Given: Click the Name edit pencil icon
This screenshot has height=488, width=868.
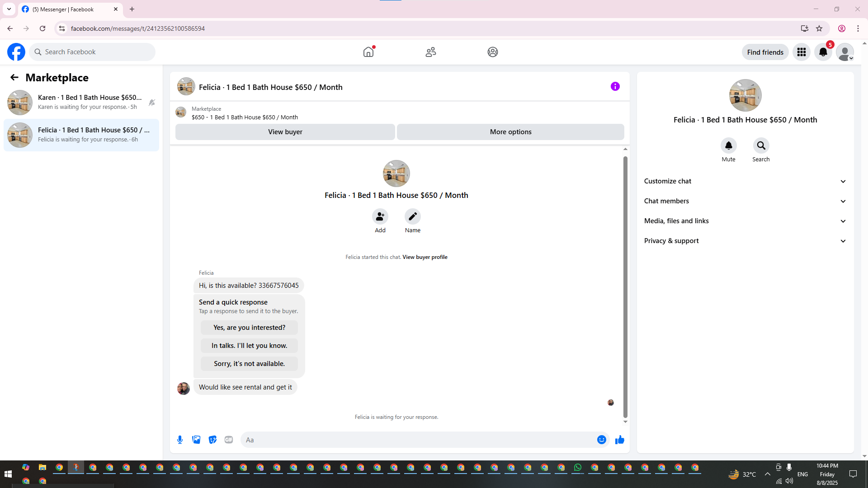Looking at the screenshot, I should pos(412,217).
